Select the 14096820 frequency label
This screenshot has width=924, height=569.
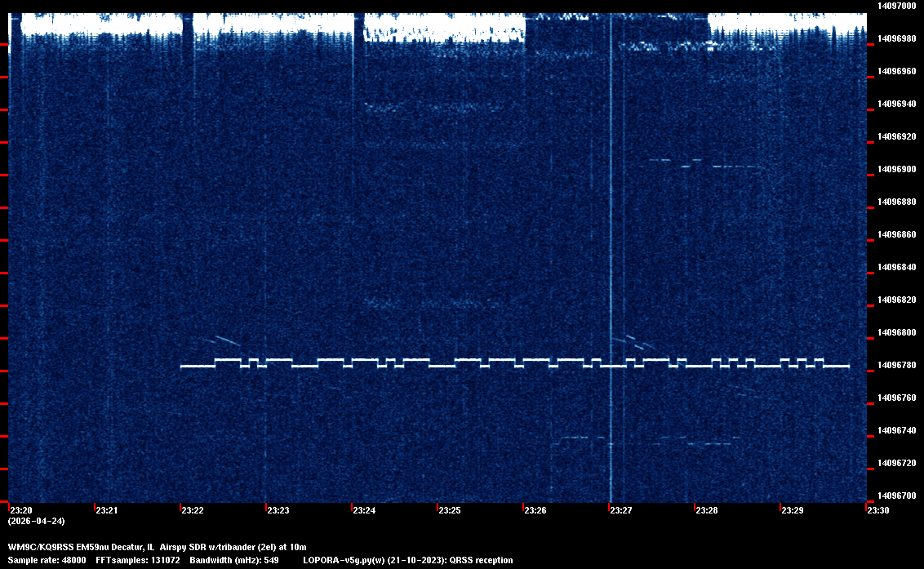click(x=897, y=300)
